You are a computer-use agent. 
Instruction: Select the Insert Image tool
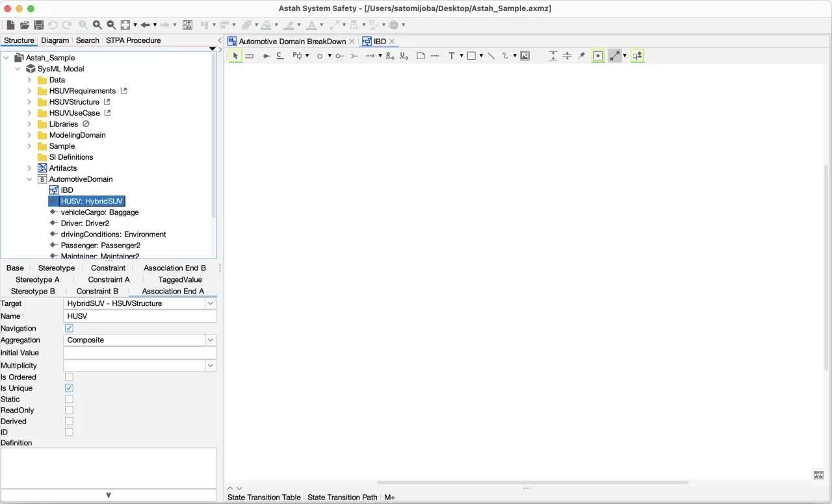(x=525, y=56)
